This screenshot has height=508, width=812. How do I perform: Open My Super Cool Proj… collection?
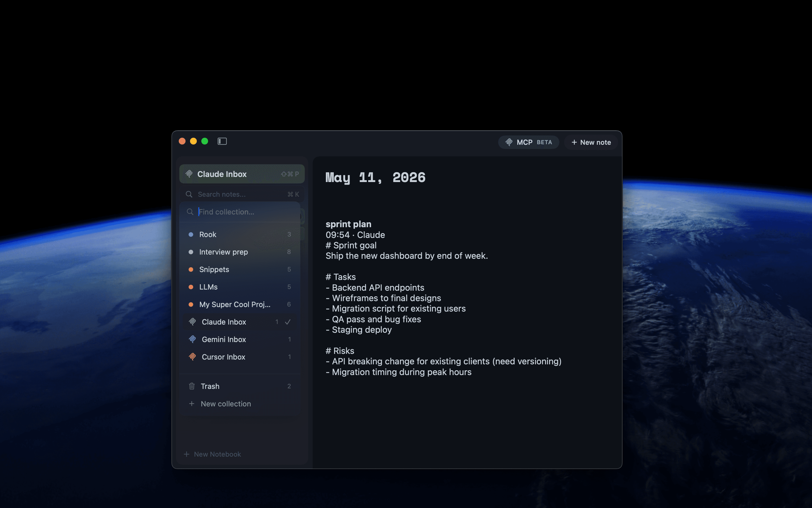[x=240, y=304]
